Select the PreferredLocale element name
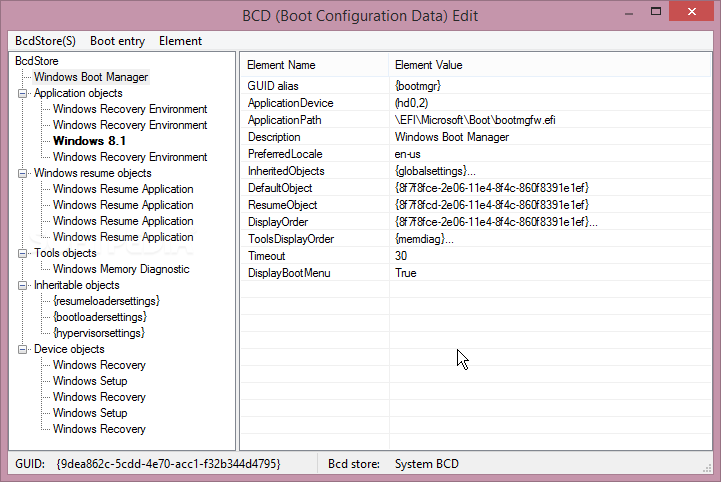The height and width of the screenshot is (482, 721). (285, 154)
